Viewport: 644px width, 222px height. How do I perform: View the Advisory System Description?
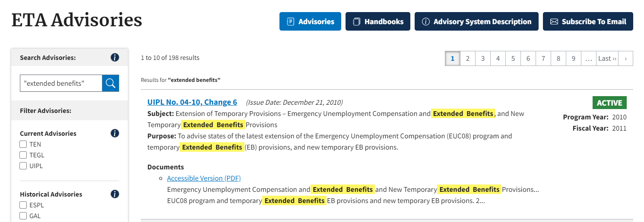point(476,22)
